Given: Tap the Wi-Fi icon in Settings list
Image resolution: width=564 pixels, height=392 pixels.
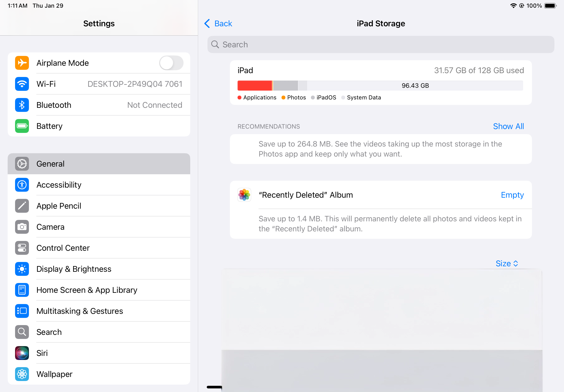Looking at the screenshot, I should click(x=22, y=84).
